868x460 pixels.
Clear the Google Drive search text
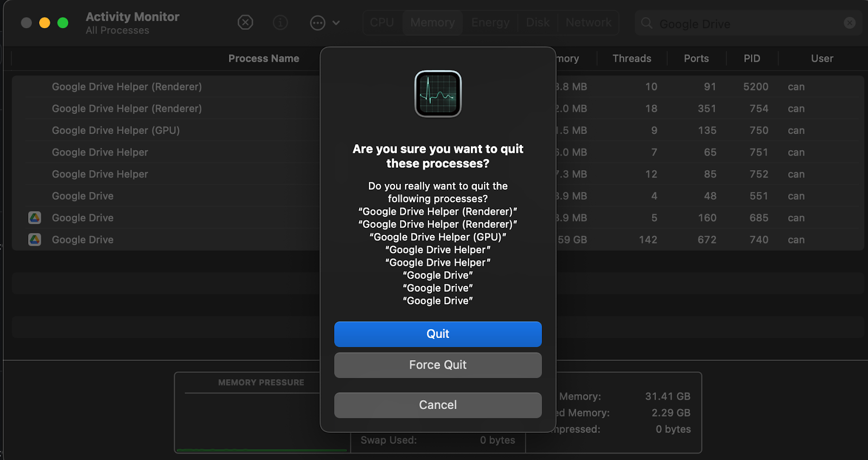pos(850,23)
